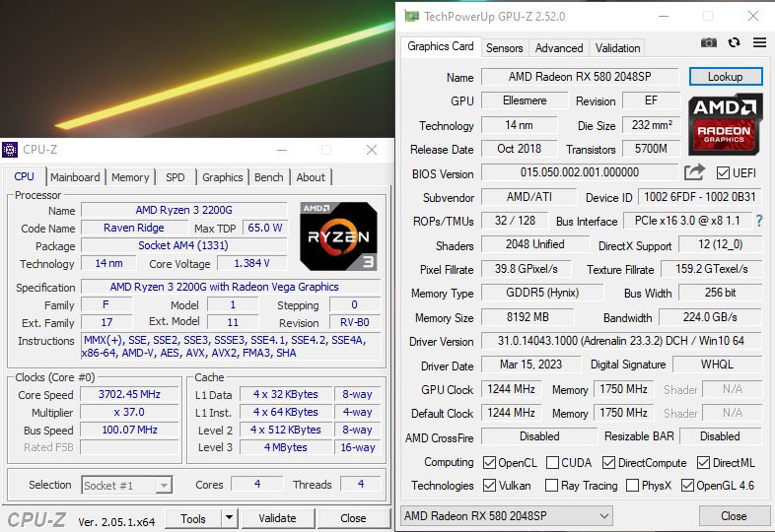Screen dimensions: 775x532
Task: Click the Digital Signature value WHQL
Action: [x=717, y=365]
